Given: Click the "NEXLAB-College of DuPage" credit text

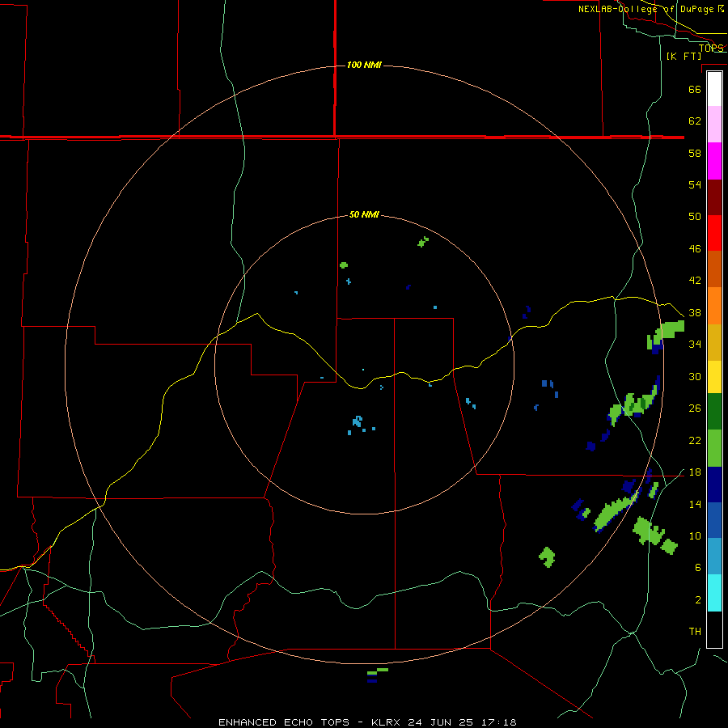Looking at the screenshot, I should 646,9.
